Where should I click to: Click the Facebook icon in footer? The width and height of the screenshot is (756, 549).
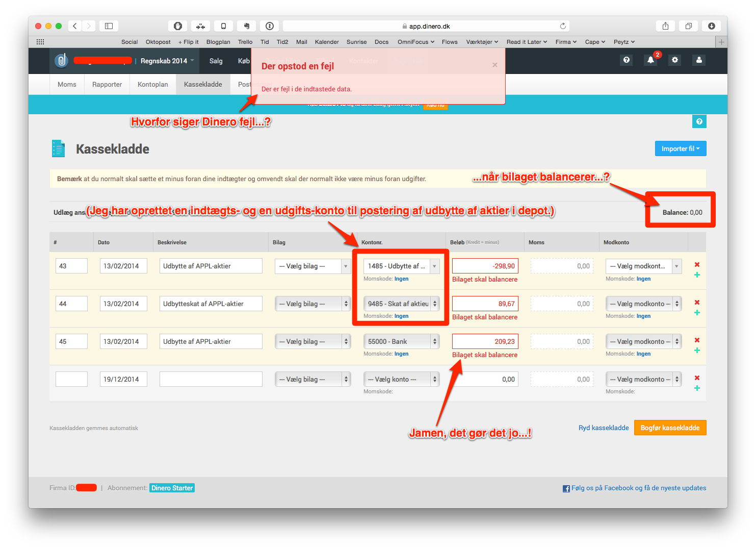[566, 488]
